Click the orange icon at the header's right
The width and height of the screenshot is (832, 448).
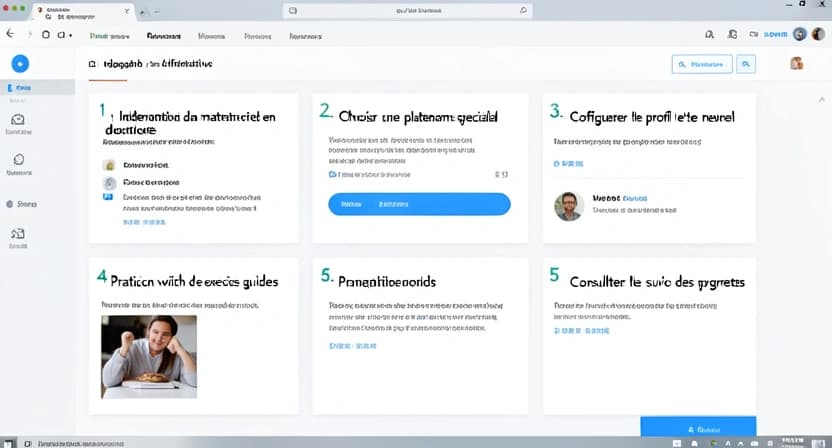coord(797,64)
